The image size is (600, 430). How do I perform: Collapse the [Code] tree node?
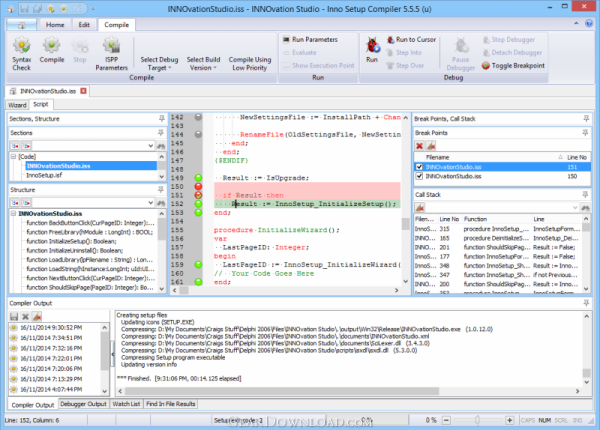13,156
